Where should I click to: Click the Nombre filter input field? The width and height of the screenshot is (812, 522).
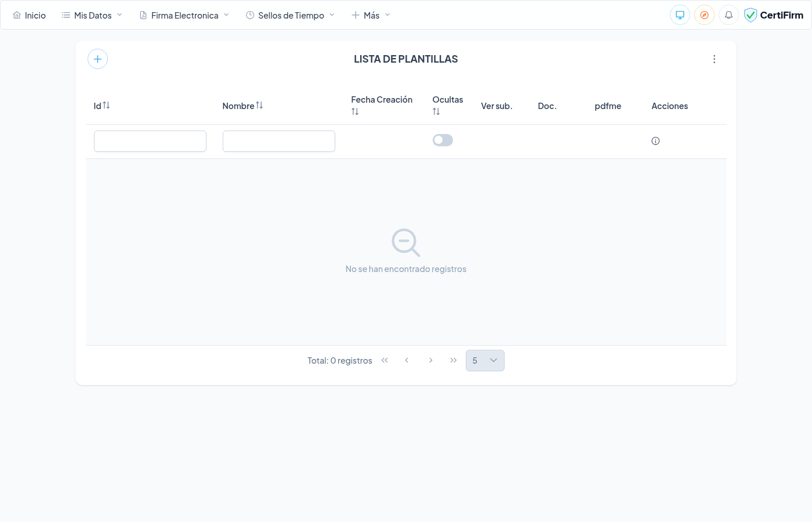(279, 142)
